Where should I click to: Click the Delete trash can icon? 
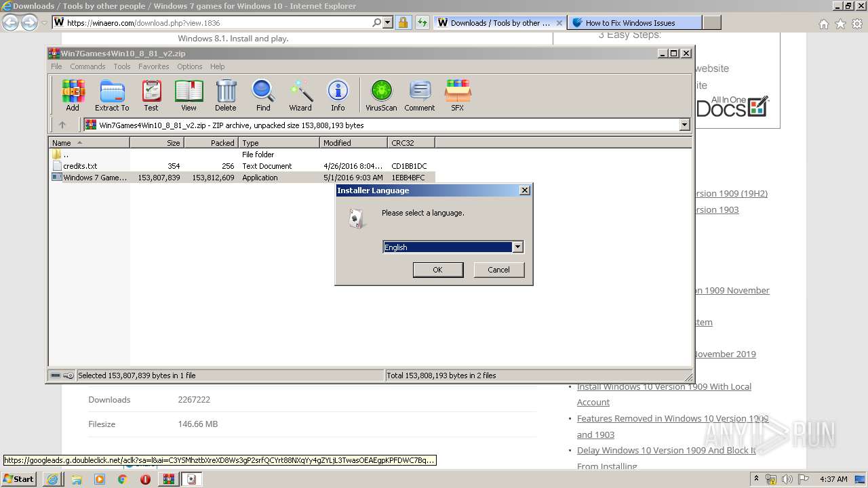click(x=226, y=95)
